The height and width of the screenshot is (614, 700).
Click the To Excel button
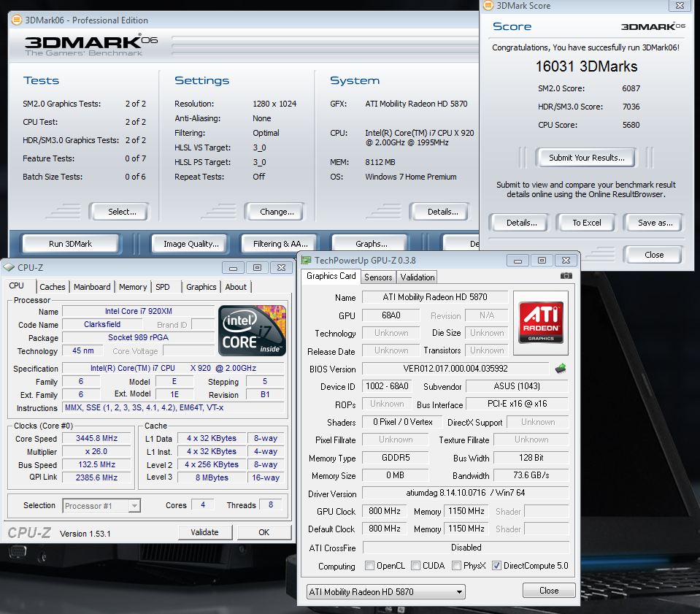click(x=585, y=223)
